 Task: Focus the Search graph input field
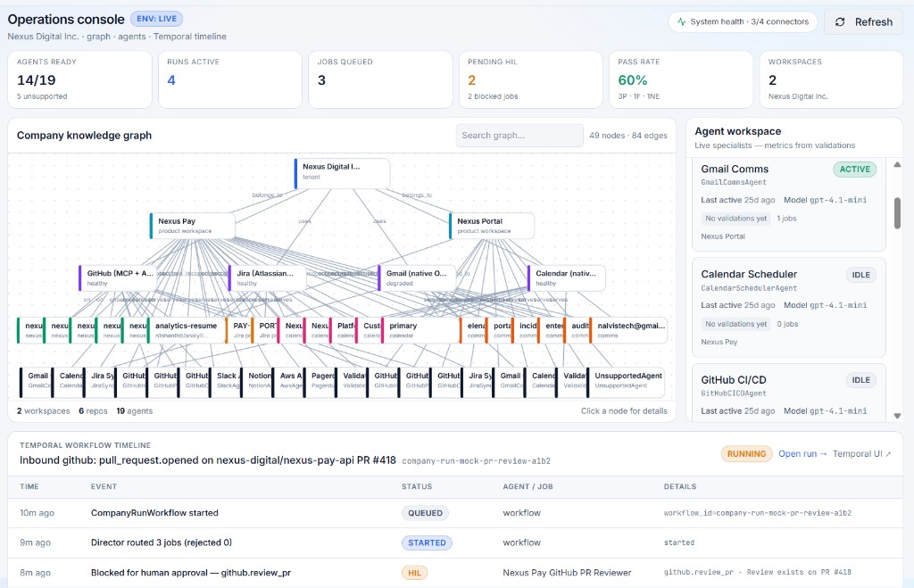pos(519,136)
